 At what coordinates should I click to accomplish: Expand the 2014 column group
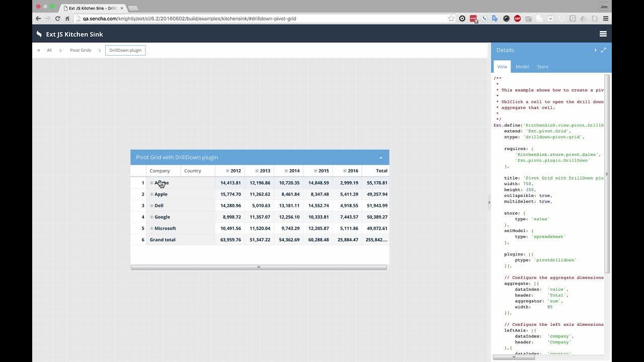point(286,171)
